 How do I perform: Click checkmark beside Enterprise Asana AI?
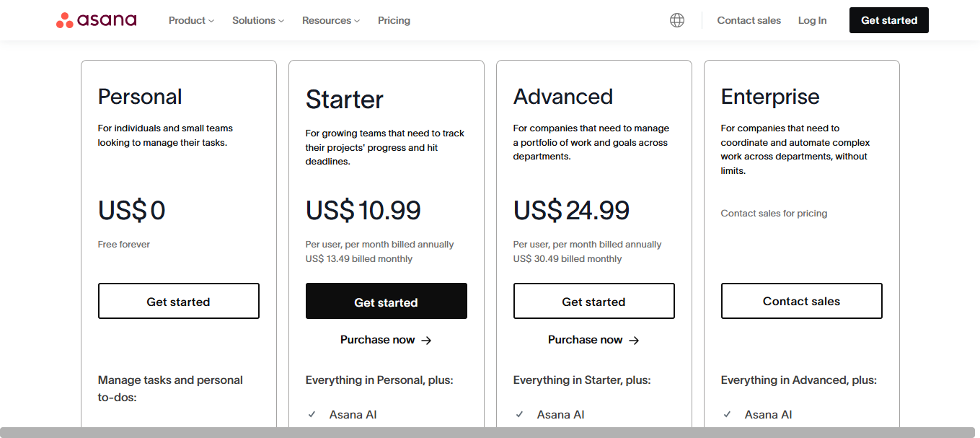(728, 415)
